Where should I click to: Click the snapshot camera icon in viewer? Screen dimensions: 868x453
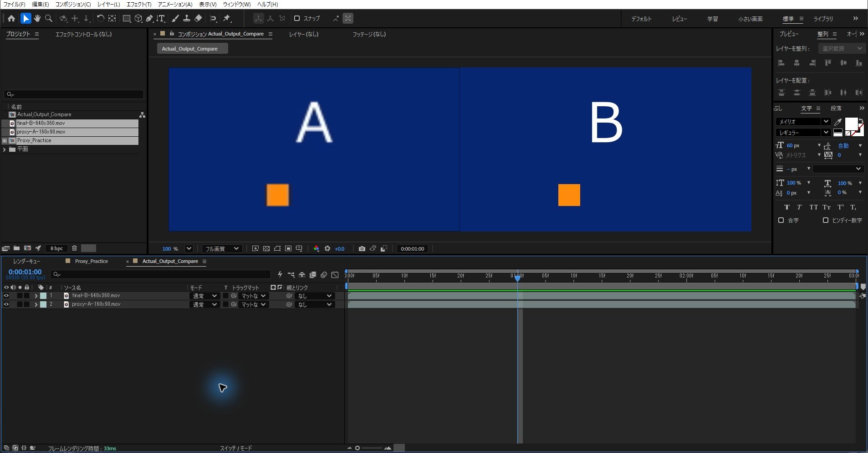[362, 249]
